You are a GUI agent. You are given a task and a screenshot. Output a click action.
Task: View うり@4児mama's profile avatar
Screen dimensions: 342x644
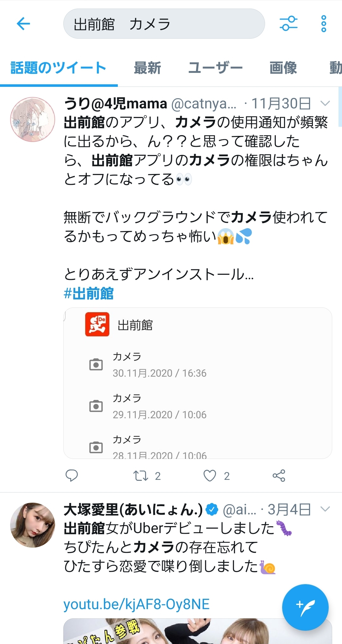pos(33,119)
